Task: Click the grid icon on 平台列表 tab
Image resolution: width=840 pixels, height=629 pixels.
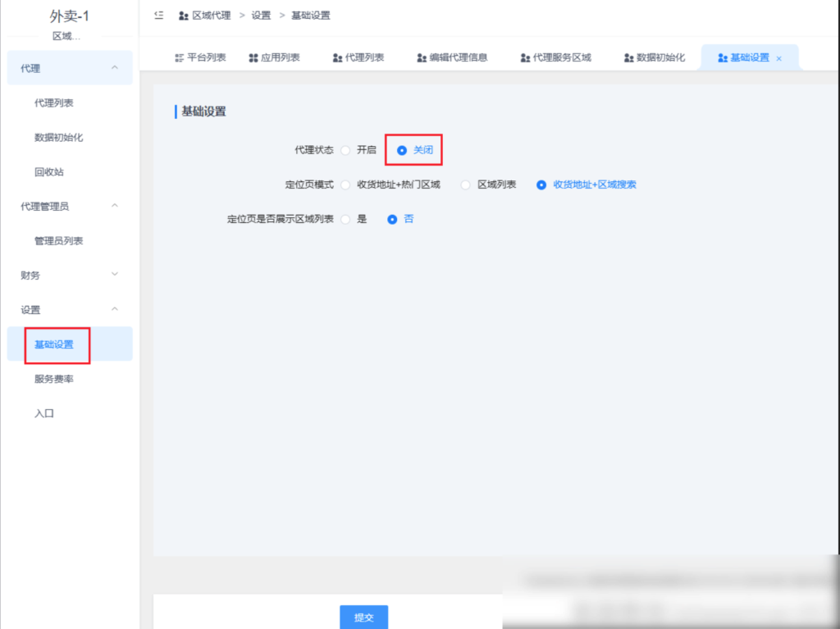Action: pos(177,57)
